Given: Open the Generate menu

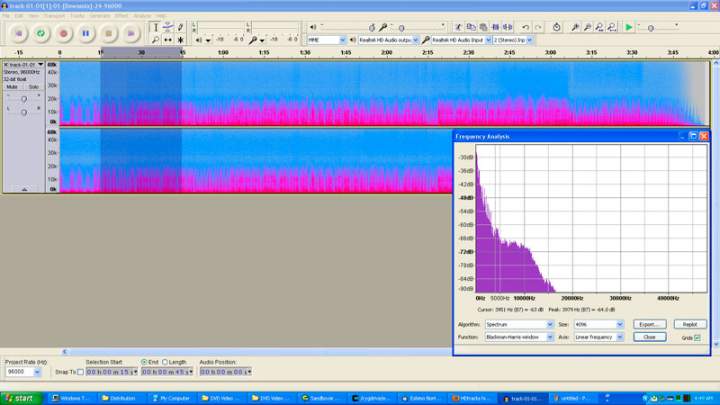Looking at the screenshot, I should pyautogui.click(x=100, y=16).
